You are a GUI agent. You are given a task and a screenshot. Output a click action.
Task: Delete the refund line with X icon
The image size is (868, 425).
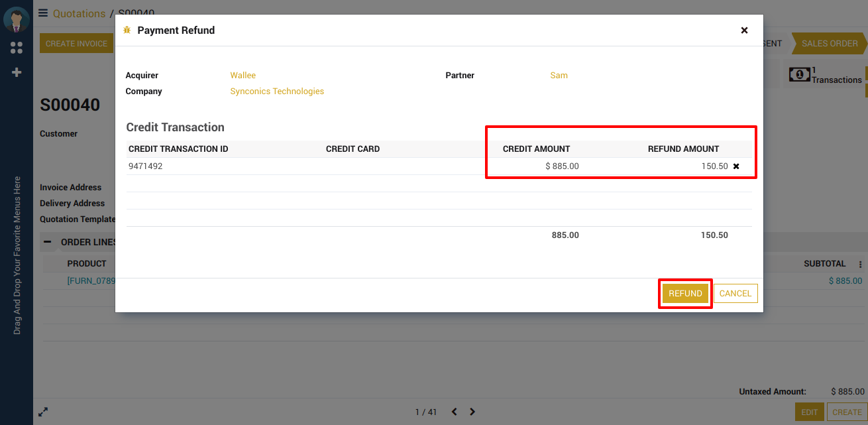point(736,166)
